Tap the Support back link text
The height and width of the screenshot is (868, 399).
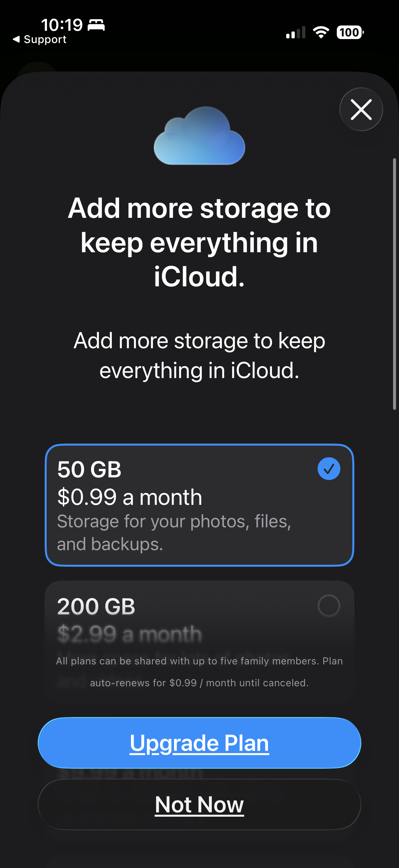point(45,39)
